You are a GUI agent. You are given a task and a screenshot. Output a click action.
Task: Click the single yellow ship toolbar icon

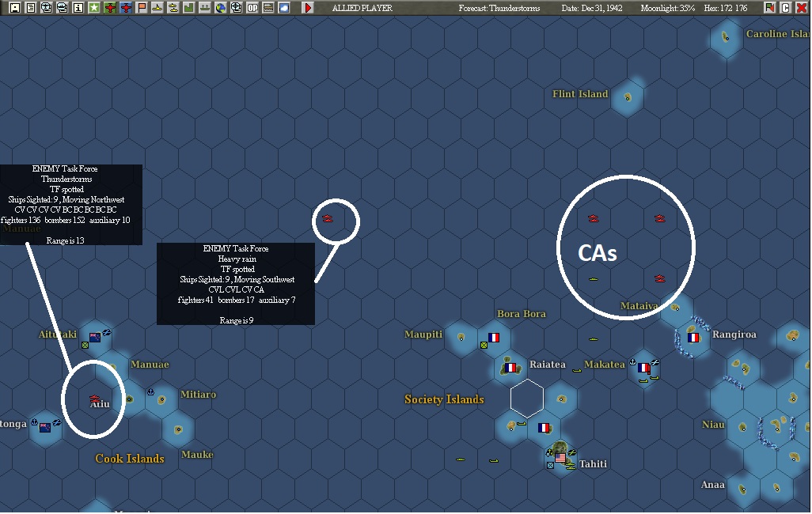157,8
